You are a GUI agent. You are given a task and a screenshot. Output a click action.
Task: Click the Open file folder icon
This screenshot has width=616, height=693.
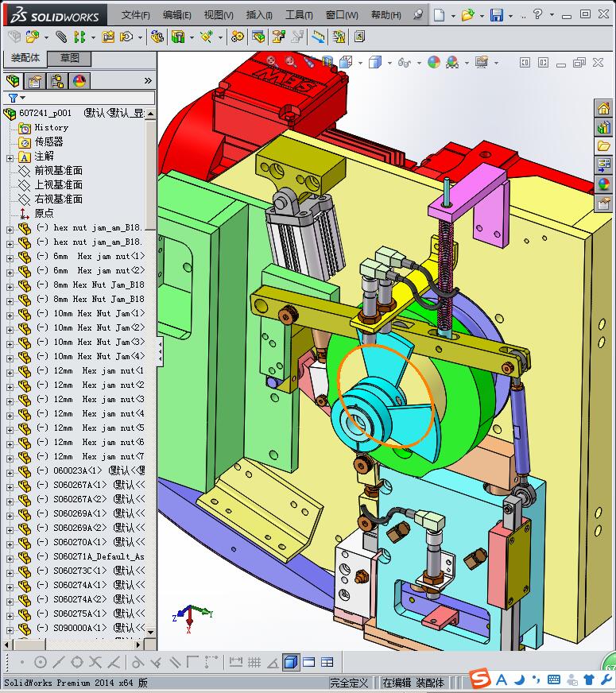tap(467, 15)
